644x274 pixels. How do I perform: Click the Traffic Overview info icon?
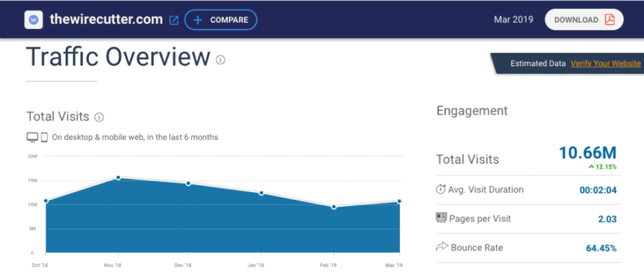pos(220,60)
